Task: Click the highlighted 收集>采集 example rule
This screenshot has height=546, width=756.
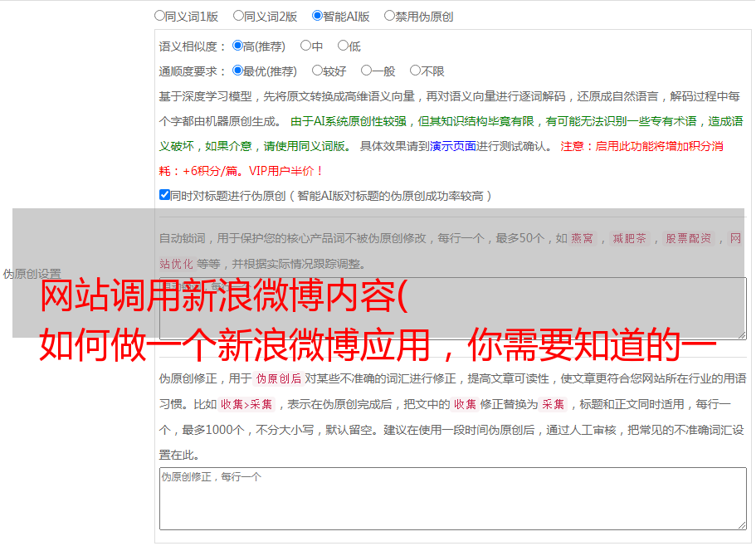Action: [246, 404]
